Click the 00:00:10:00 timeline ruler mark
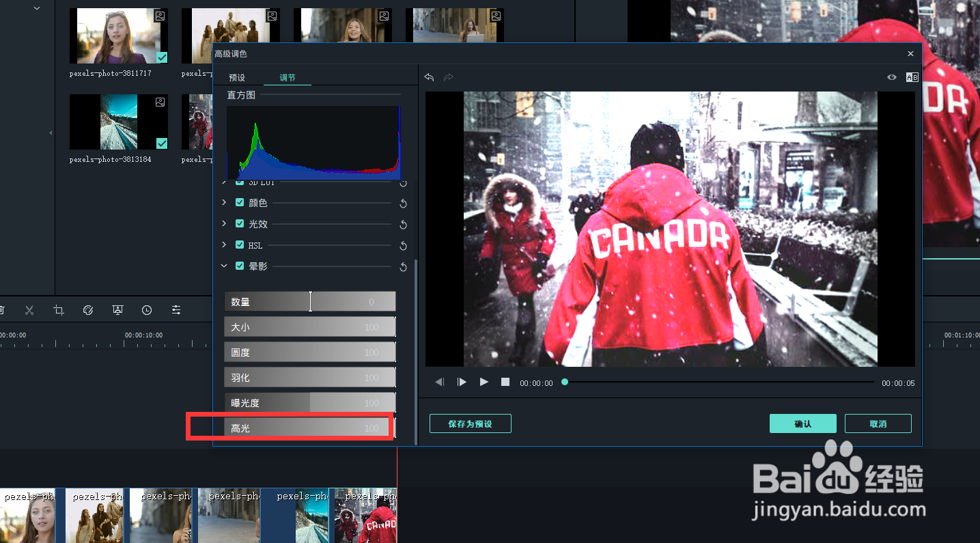980x543 pixels. point(143,335)
